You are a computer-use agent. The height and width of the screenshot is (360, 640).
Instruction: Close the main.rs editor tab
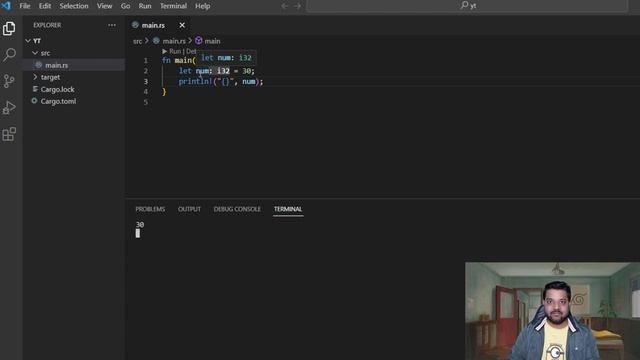pyautogui.click(x=182, y=25)
